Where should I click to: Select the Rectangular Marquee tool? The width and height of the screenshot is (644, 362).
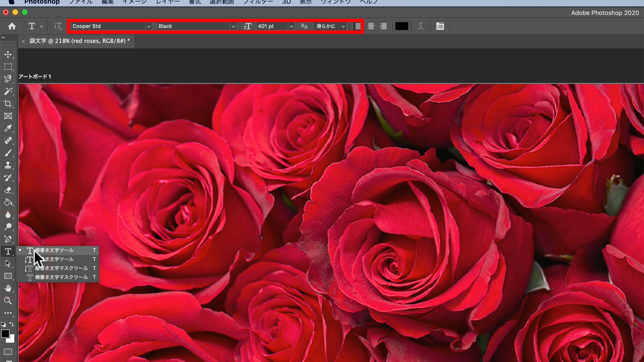pyautogui.click(x=8, y=67)
